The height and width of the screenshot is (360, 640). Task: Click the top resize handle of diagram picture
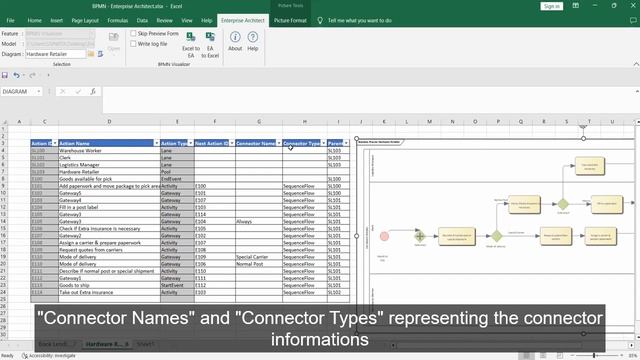click(x=584, y=138)
